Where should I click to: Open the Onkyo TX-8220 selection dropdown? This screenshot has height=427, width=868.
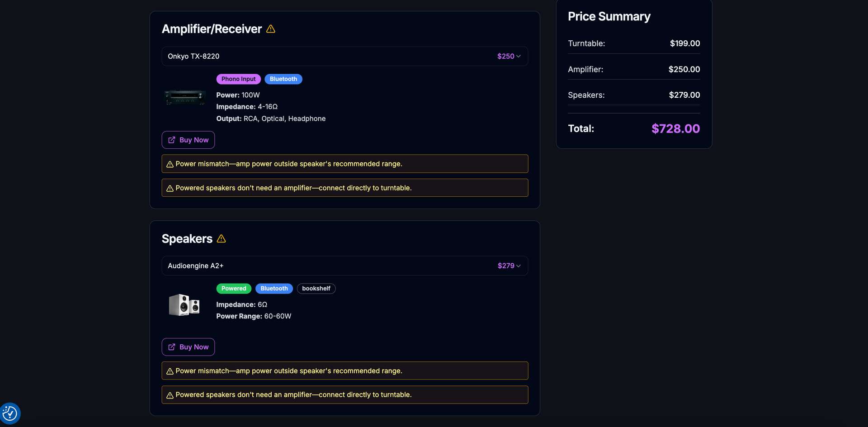tap(344, 56)
